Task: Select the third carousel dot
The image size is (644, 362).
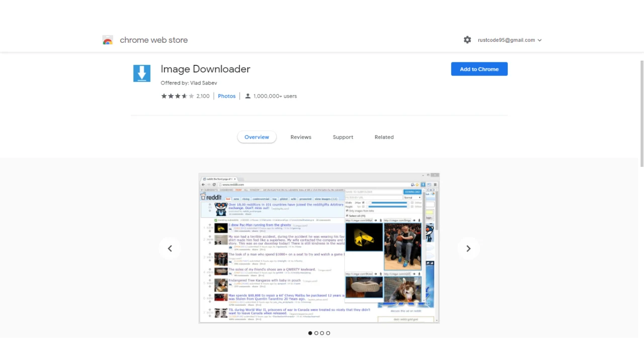Action: (x=322, y=333)
